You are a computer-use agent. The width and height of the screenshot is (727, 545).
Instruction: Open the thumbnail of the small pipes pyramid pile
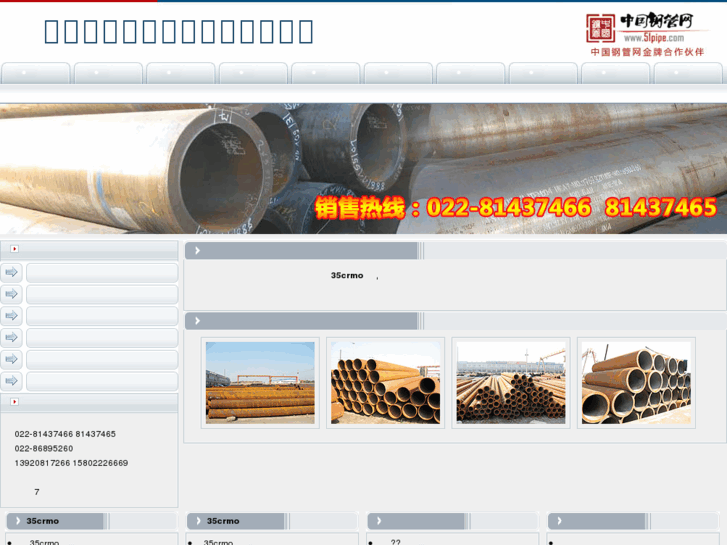[x=511, y=383]
